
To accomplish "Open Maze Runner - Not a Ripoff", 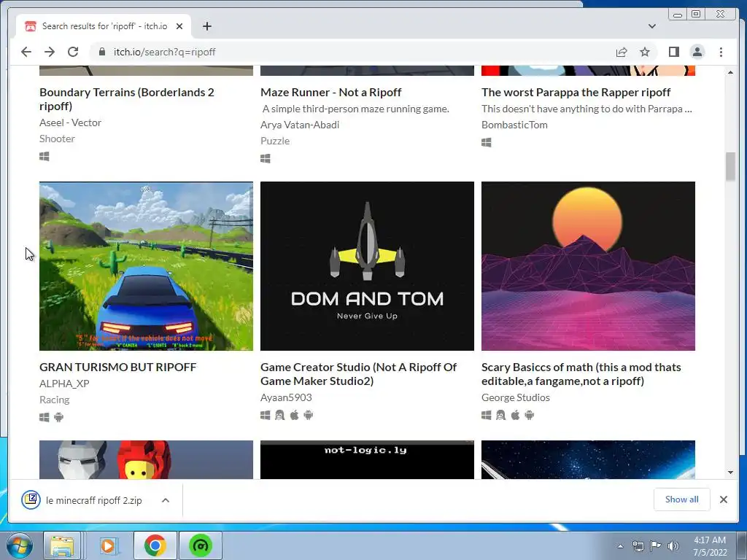I will point(330,93).
